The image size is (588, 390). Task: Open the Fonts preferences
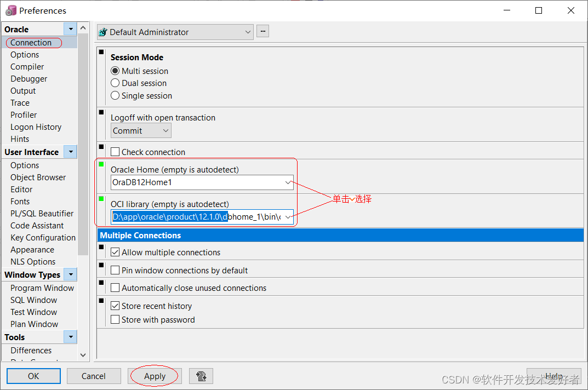click(20, 202)
